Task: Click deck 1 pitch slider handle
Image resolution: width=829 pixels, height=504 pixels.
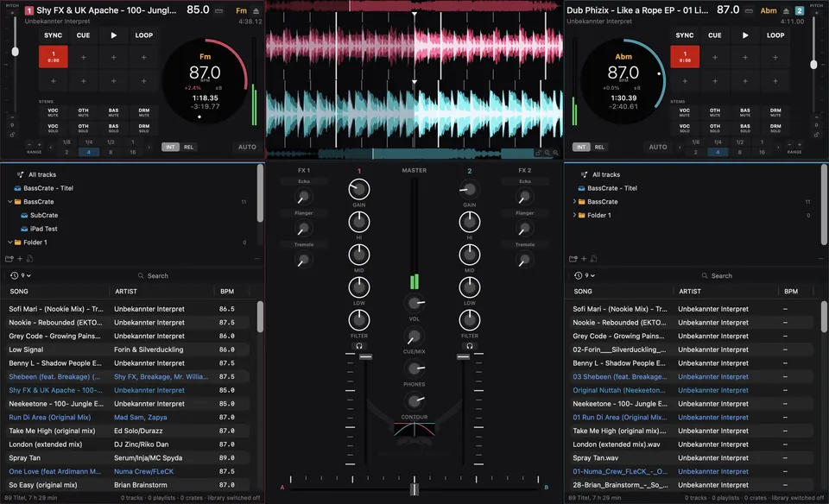Action: (x=16, y=51)
